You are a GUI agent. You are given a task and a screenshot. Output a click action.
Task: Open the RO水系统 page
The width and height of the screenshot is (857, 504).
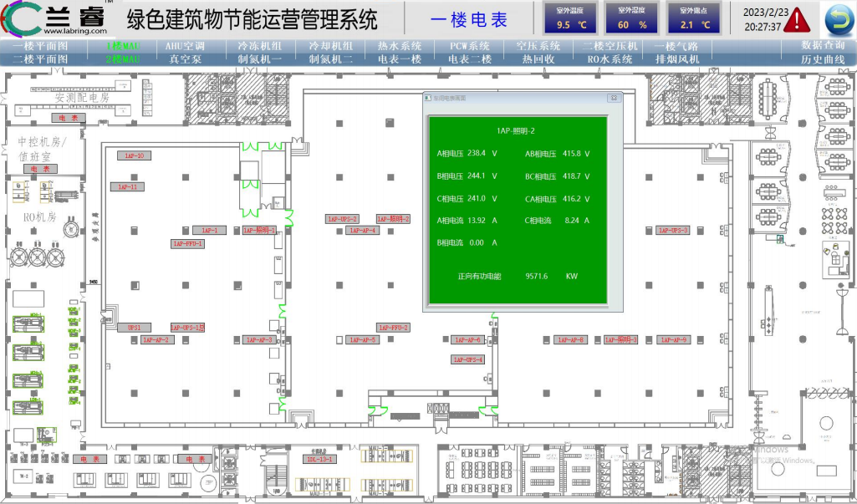coord(610,59)
